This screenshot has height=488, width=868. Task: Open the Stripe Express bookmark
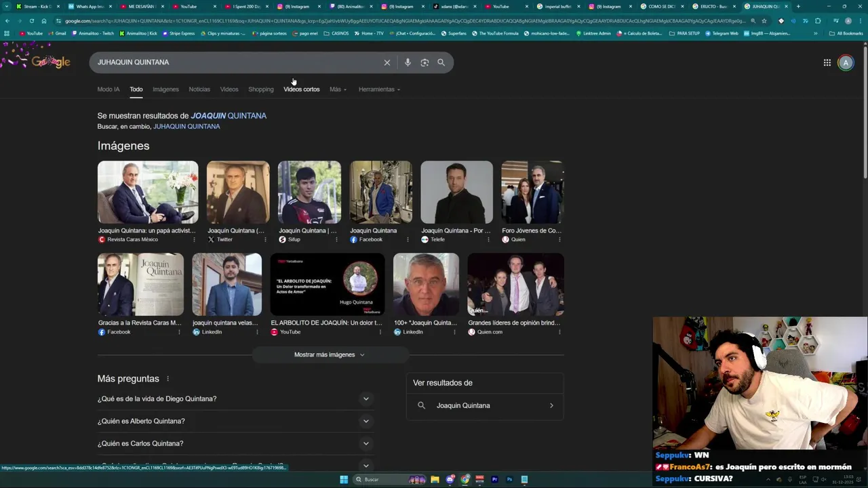tap(178, 33)
